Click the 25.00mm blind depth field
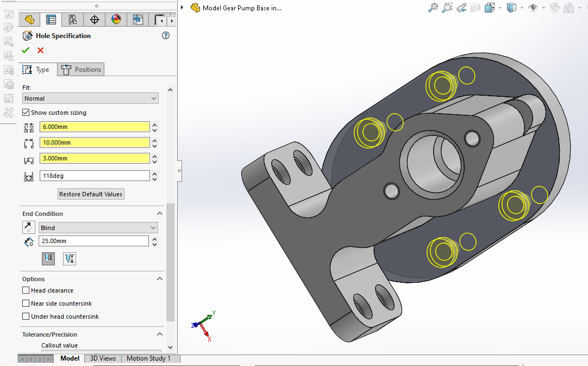The image size is (588, 366). (x=93, y=241)
